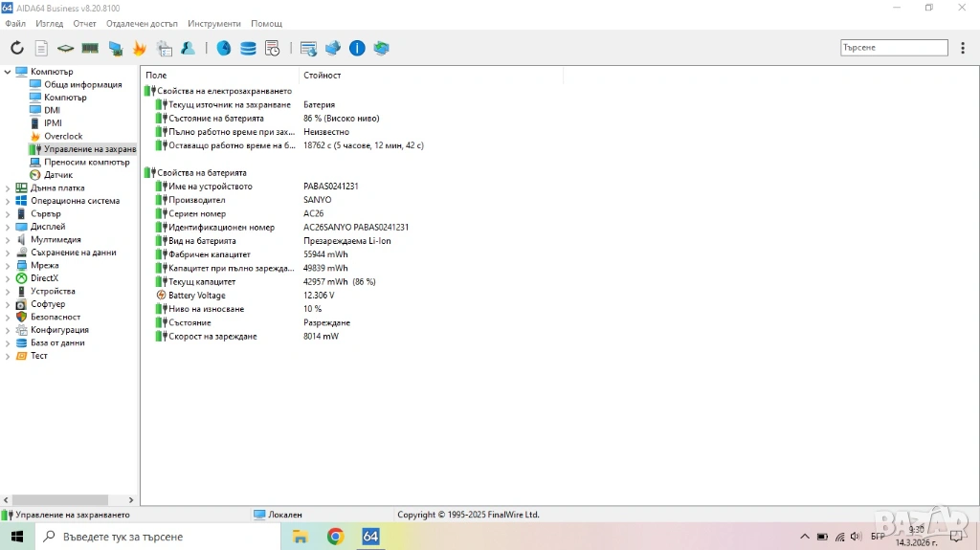Open AIDA64 from the Windows taskbar
This screenshot has width=980, height=550.
[370, 537]
